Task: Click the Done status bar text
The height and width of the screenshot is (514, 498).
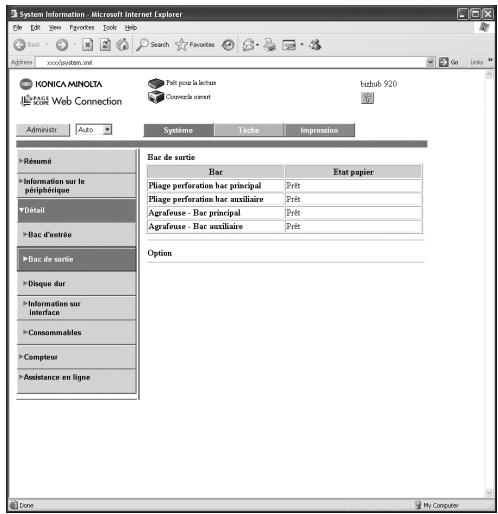Action: (26, 505)
